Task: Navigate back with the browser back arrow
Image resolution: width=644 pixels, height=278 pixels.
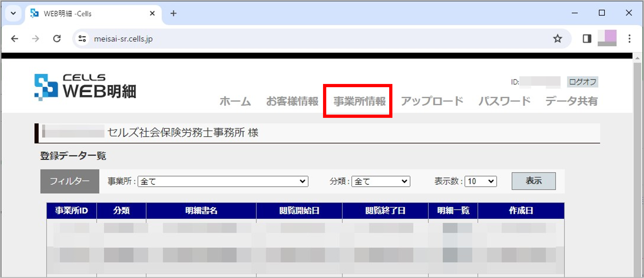Action: click(15, 38)
